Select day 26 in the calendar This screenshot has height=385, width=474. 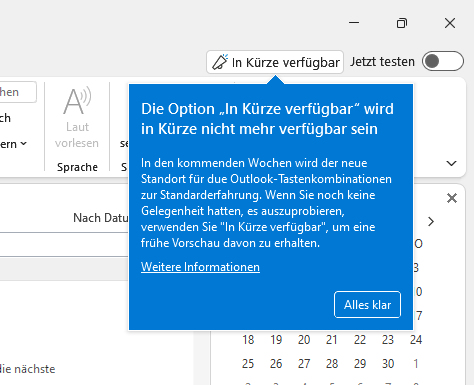pyautogui.click(x=276, y=364)
